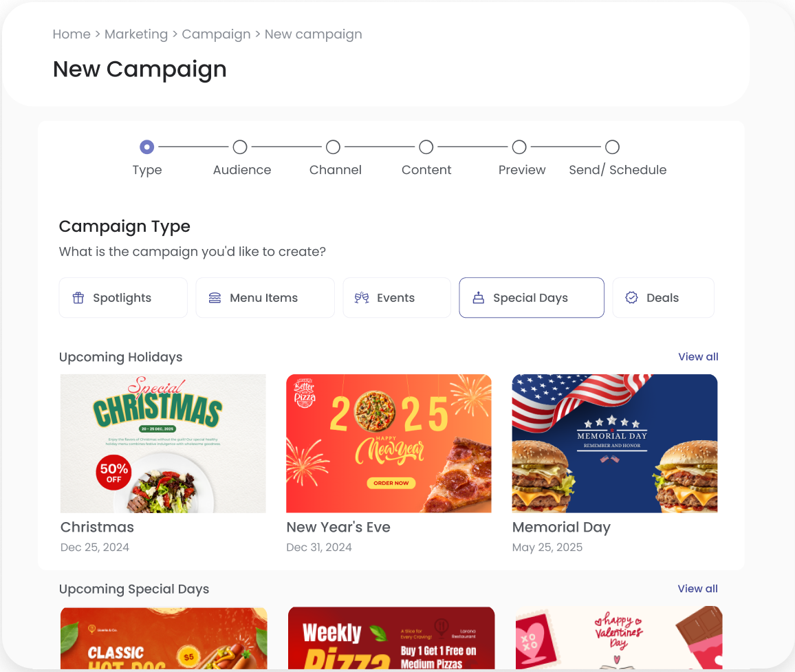Select the Channel step circle
This screenshot has height=672, width=795.
(333, 147)
